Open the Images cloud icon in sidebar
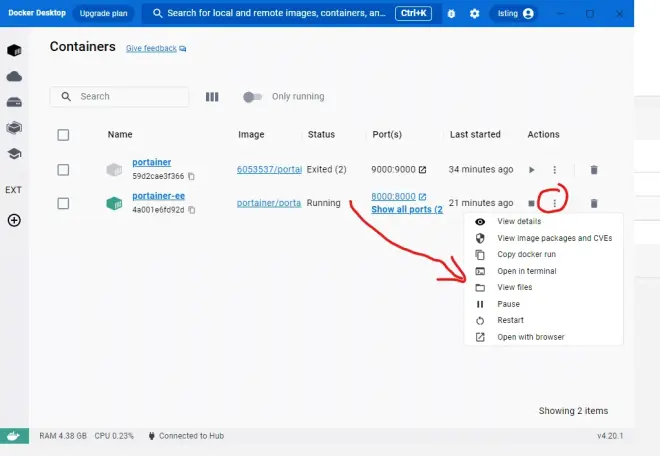This screenshot has width=660, height=456. point(14,77)
